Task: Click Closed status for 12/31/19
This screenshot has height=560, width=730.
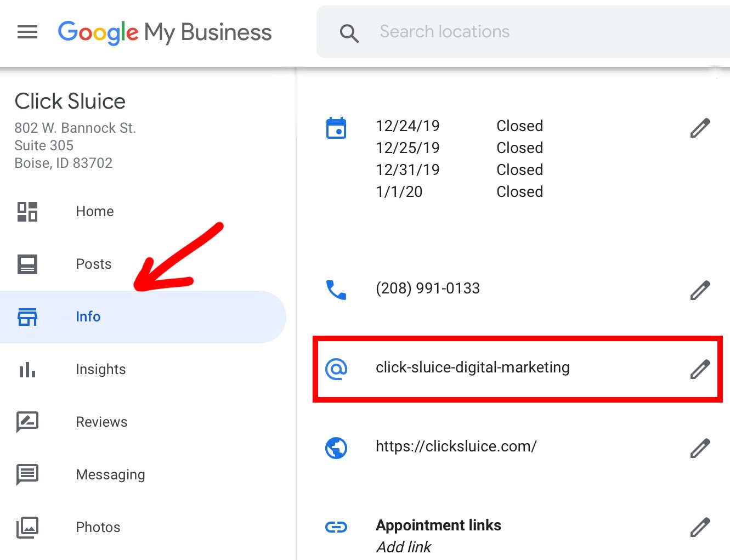Action: [519, 170]
